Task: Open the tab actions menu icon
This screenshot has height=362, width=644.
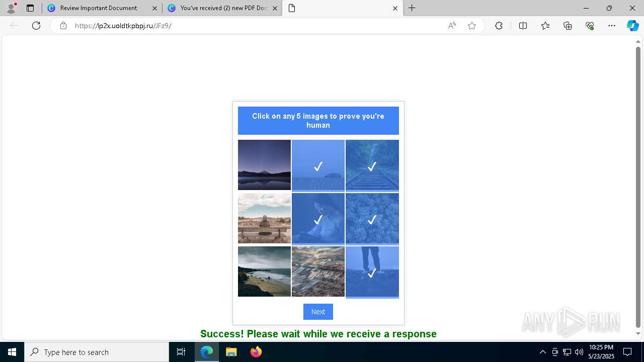Action: [30, 8]
